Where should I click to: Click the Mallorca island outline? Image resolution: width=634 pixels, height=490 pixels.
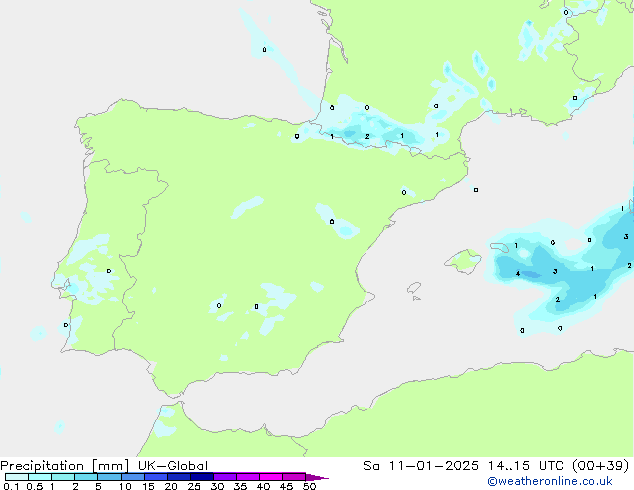(463, 261)
